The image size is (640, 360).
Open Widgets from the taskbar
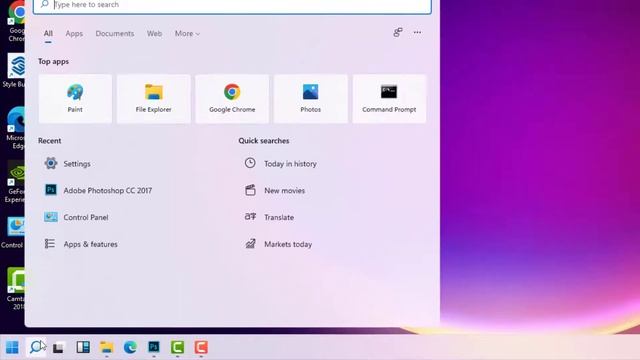pos(83,347)
